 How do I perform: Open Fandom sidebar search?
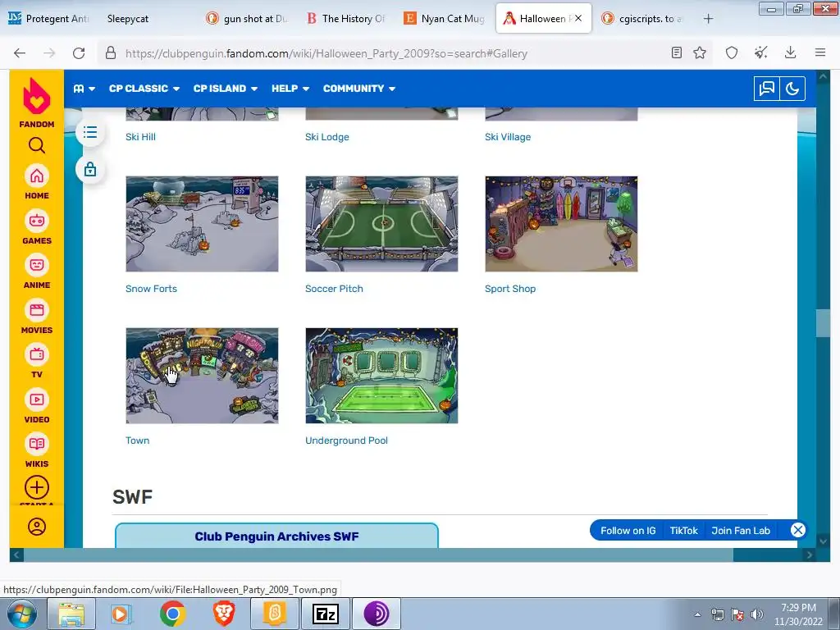(x=36, y=145)
